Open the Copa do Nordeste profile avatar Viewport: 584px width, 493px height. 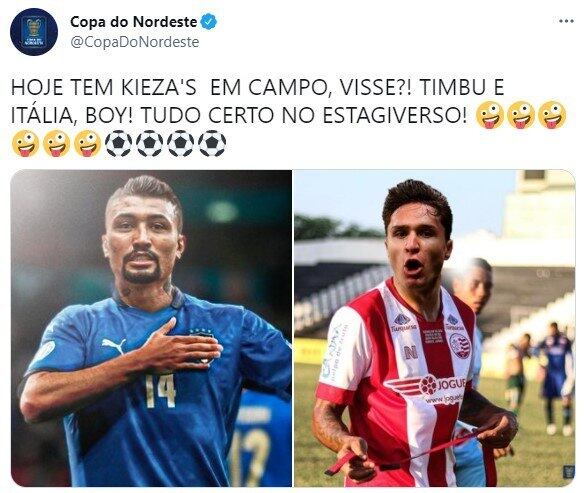click(34, 32)
